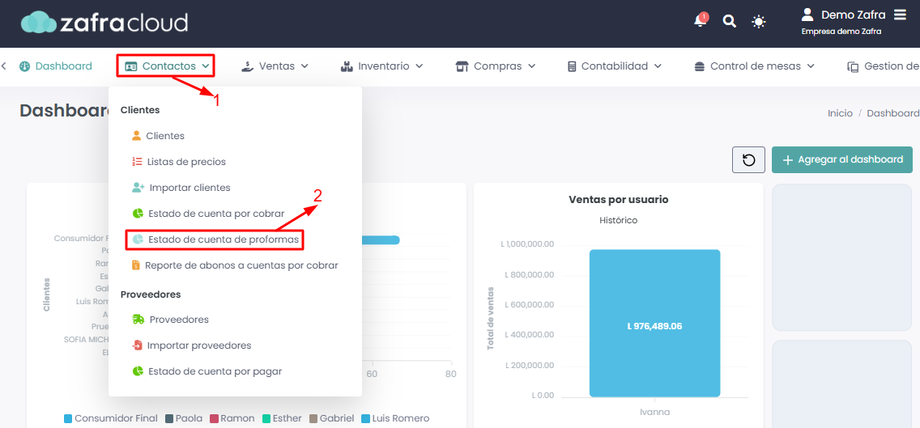The width and height of the screenshot is (920, 428).
Task: Click the left arrow before Dashboard
Action: [x=4, y=66]
